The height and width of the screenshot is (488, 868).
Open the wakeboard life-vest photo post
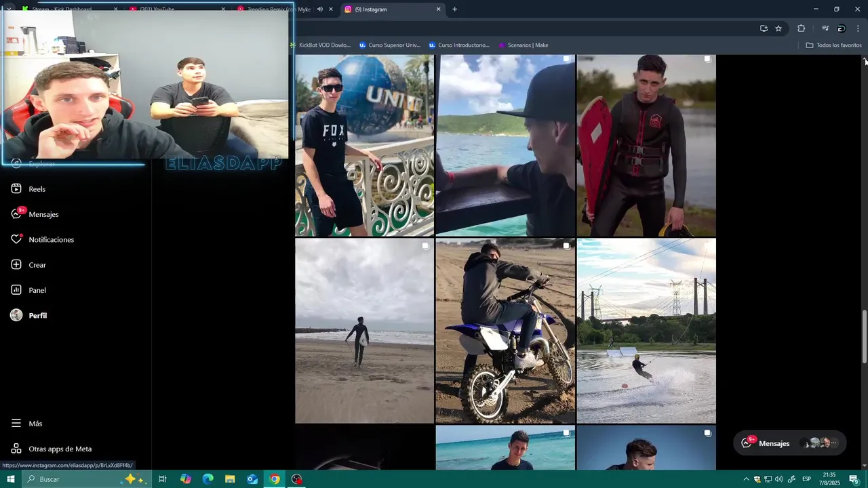(646, 145)
